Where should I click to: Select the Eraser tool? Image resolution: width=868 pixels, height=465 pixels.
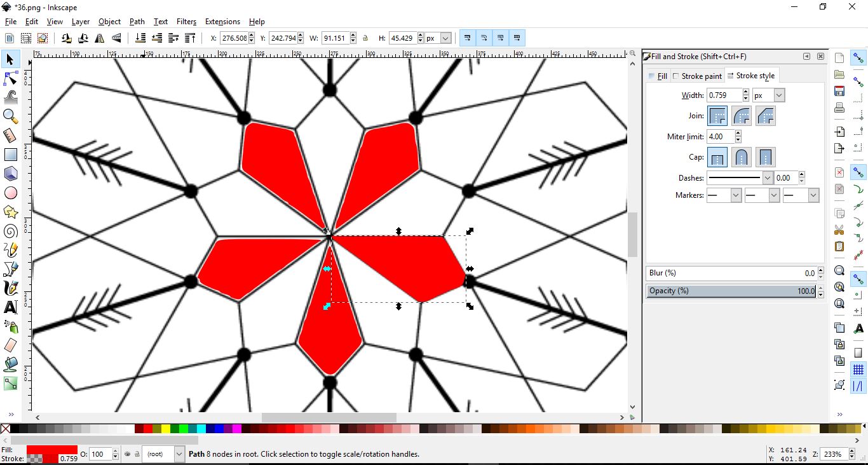(10, 345)
